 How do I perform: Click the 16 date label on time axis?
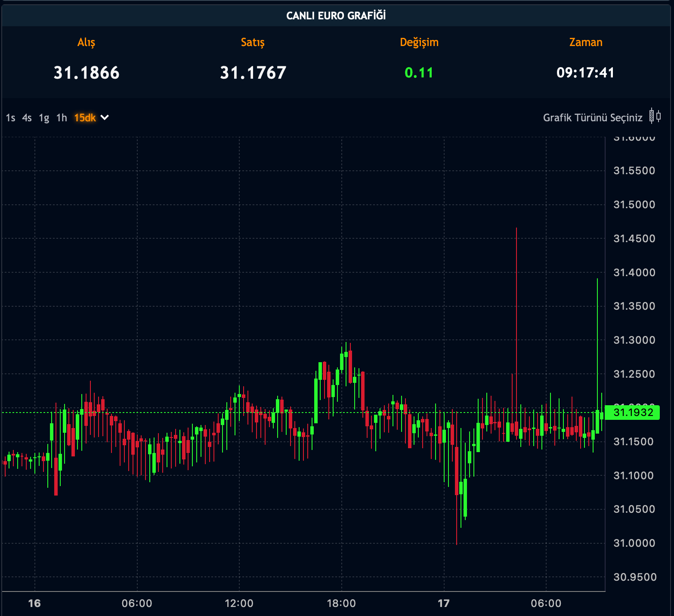pyautogui.click(x=34, y=603)
